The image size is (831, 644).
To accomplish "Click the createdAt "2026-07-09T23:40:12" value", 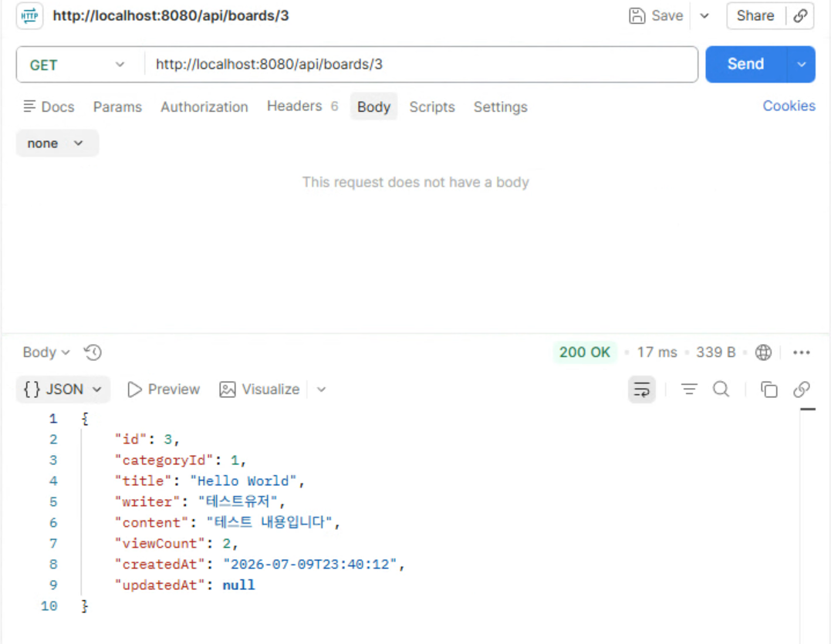I will tap(310, 564).
